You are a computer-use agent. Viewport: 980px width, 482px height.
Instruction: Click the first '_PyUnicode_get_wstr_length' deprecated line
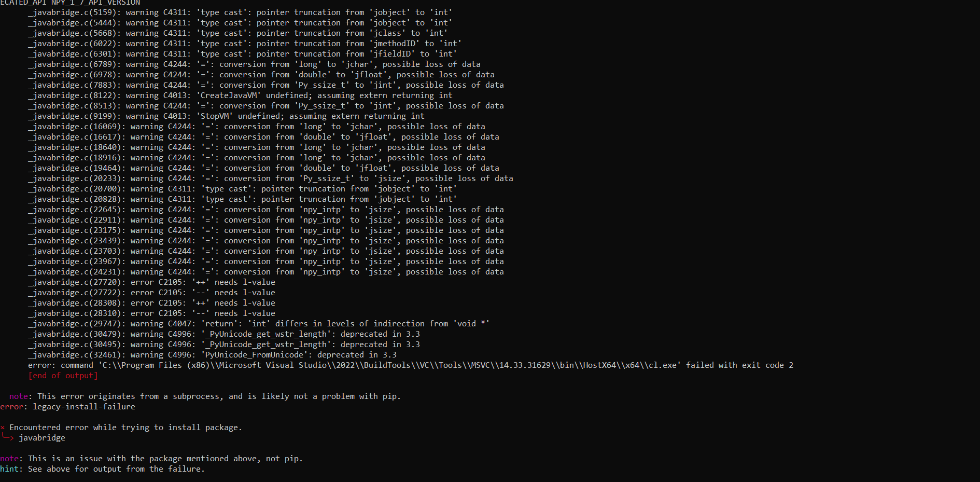click(x=224, y=334)
